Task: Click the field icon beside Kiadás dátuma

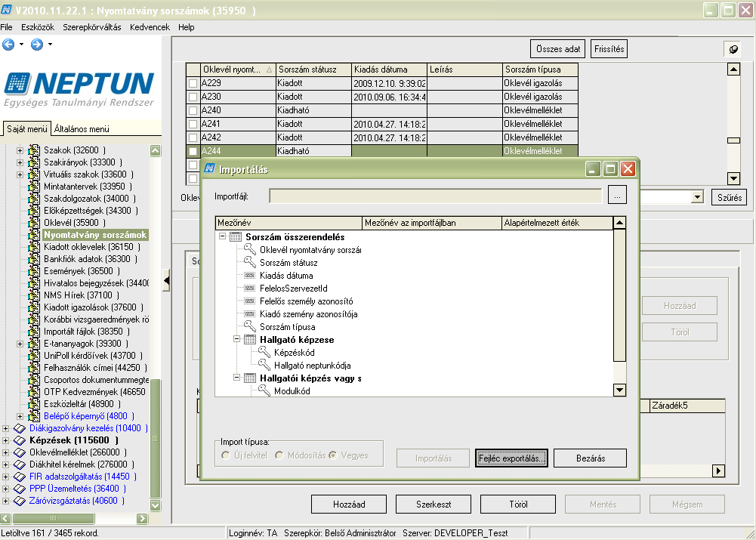Action: pos(250,276)
